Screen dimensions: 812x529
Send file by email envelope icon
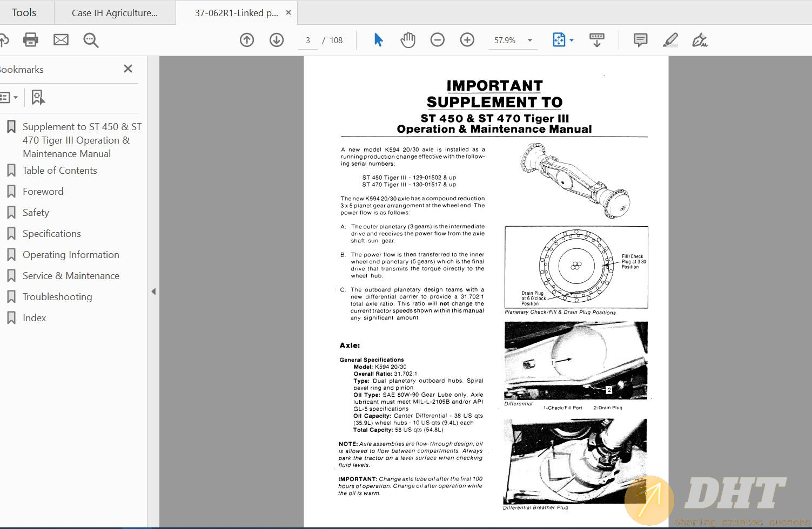pos(61,40)
